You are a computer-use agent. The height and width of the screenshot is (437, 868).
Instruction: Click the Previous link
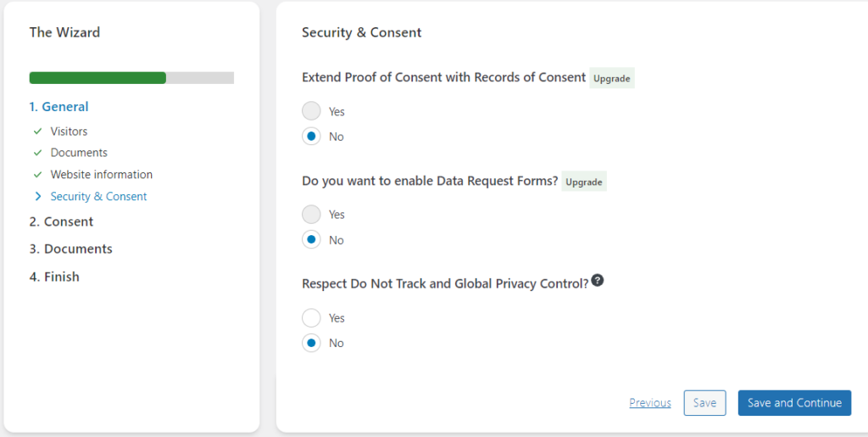pos(650,403)
